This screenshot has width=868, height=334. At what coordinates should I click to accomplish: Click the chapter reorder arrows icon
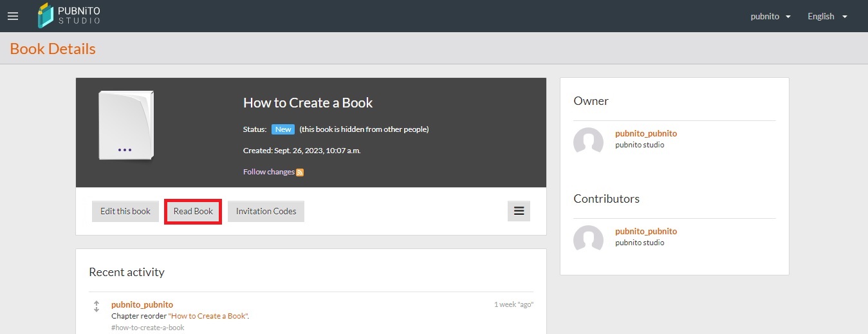(97, 306)
